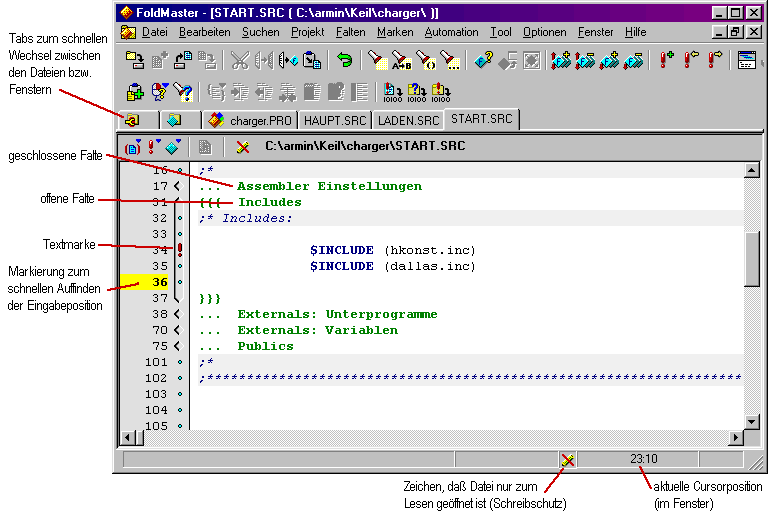Click the horizontal scrollbar left arrow

click(127, 437)
